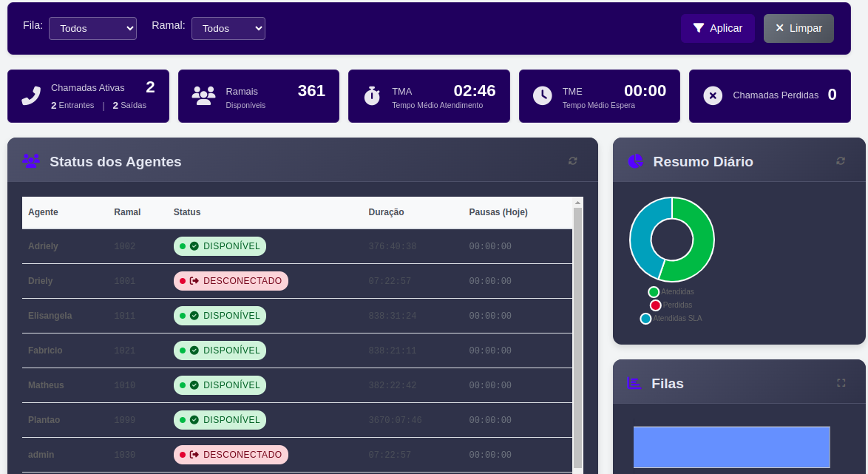Viewport: 868px width, 474px height.
Task: Select agent Plantao in the table
Action: point(44,420)
